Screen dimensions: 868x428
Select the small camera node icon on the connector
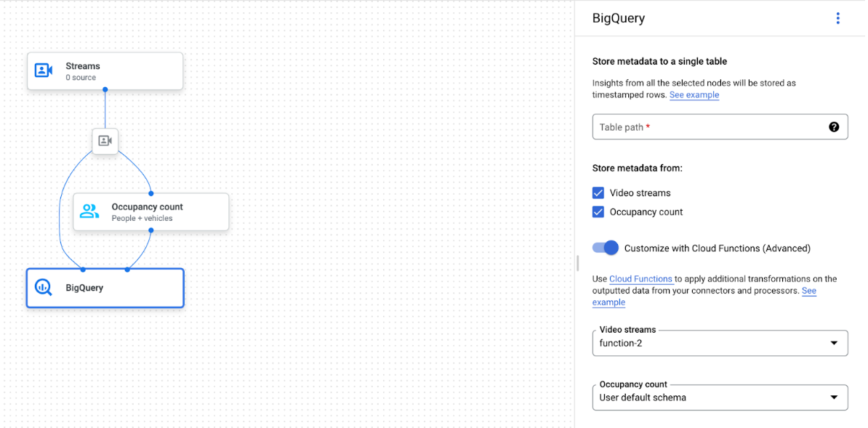click(105, 141)
